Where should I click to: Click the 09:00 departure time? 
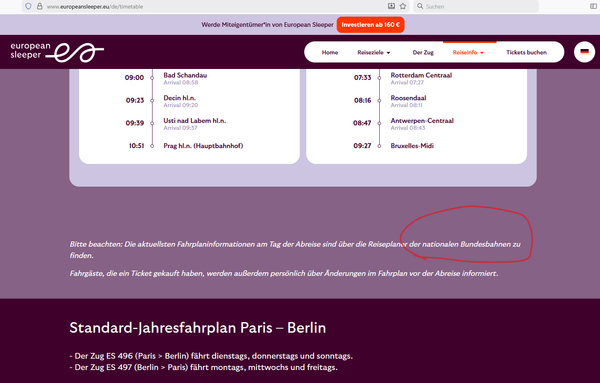134,78
